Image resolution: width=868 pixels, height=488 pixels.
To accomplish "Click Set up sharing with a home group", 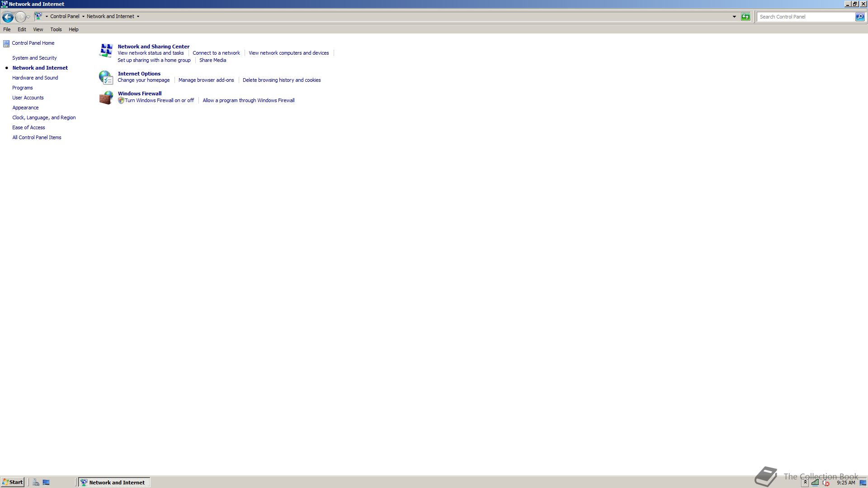I will [x=154, y=61].
